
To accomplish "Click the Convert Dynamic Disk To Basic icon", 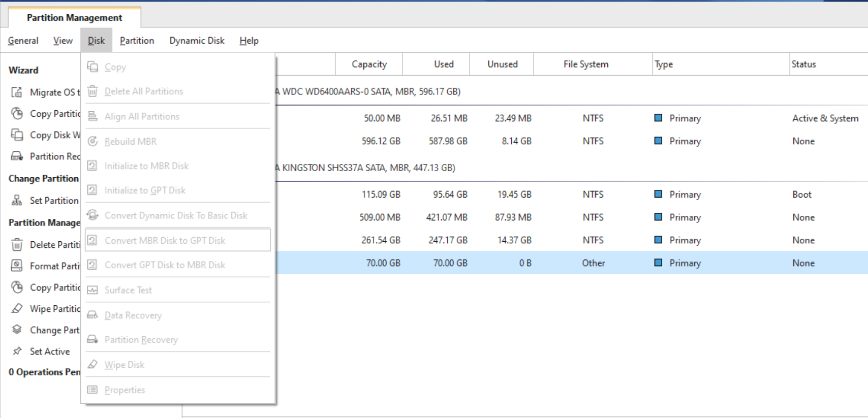I will pyautogui.click(x=92, y=215).
